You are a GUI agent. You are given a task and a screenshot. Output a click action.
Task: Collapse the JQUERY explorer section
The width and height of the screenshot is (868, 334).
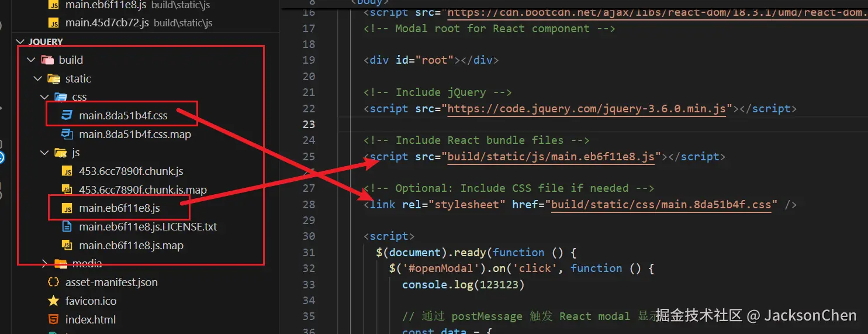20,42
